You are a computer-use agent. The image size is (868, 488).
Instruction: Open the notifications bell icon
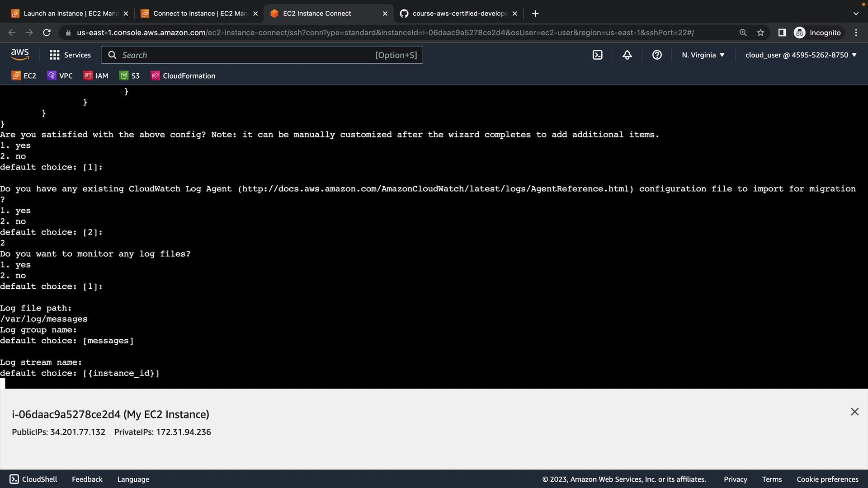[627, 55]
